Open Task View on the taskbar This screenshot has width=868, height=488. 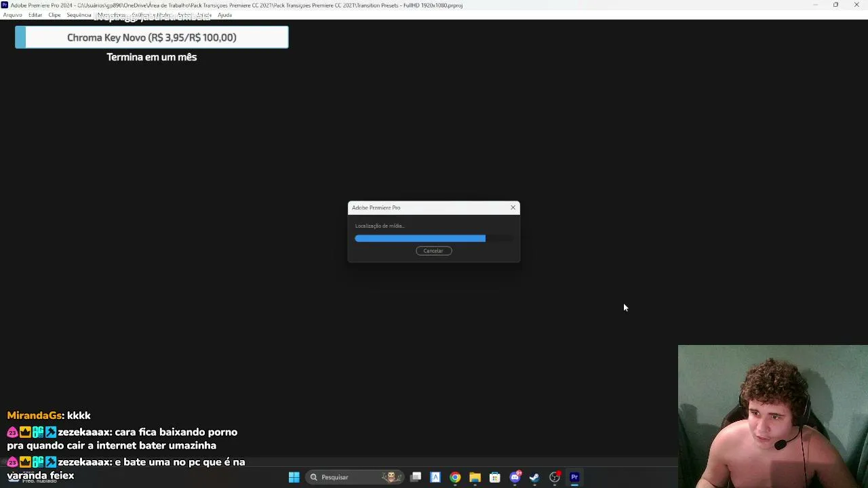point(416,477)
